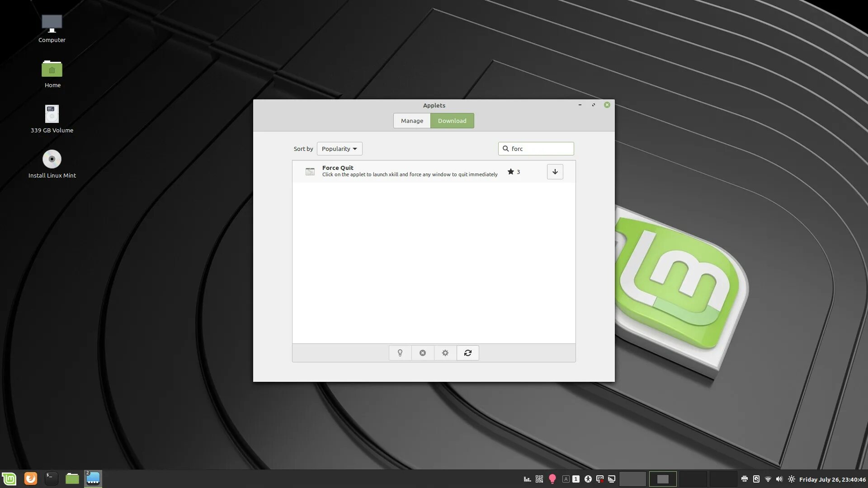Switch to the Manage tab
868x488 pixels.
[x=412, y=121]
